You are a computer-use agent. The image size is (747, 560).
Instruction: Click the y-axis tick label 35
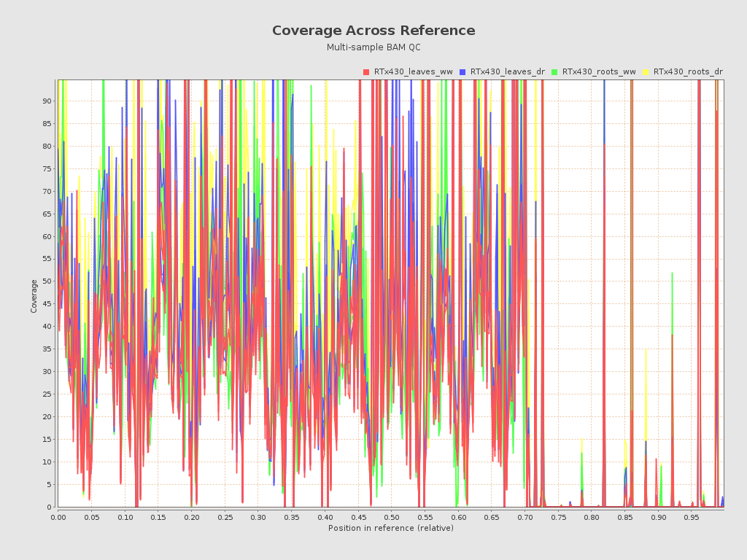(x=47, y=349)
